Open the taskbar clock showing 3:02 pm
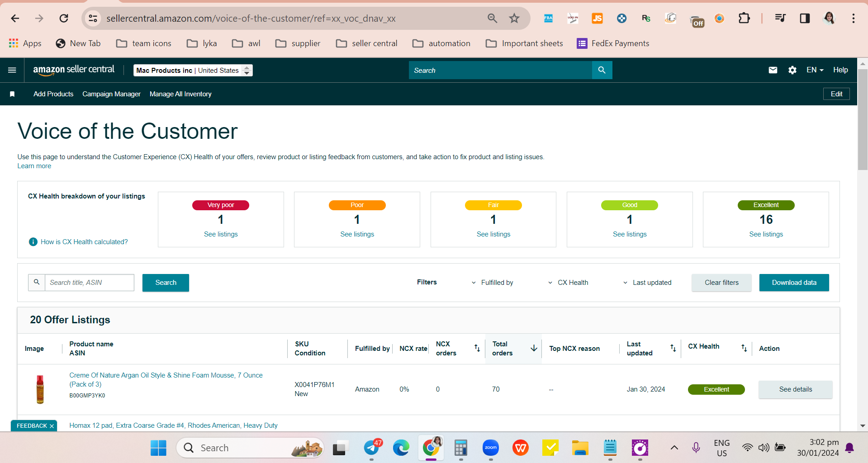Screen dimensions: 868x463 tap(818, 448)
